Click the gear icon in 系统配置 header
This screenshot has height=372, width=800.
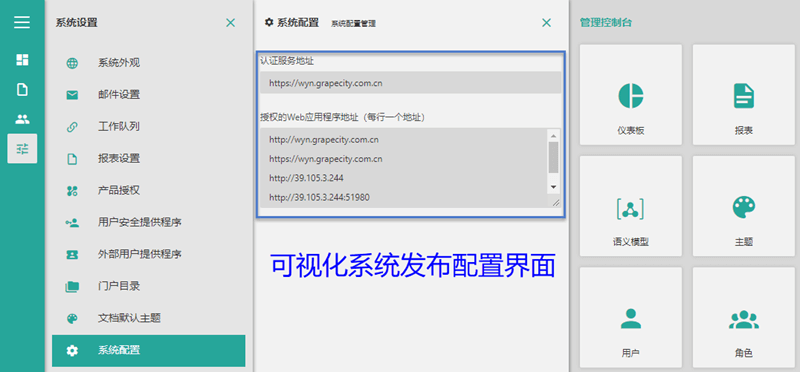[x=269, y=22]
